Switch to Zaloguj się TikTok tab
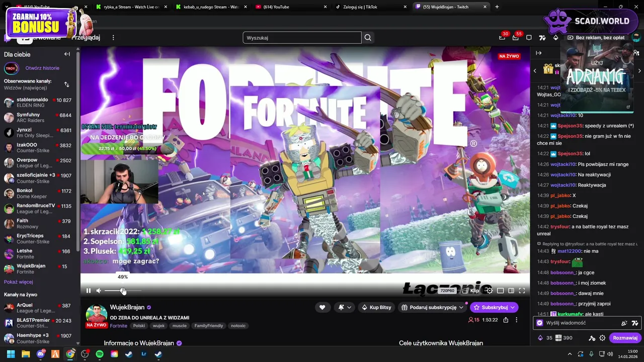644x362 pixels. [x=371, y=7]
